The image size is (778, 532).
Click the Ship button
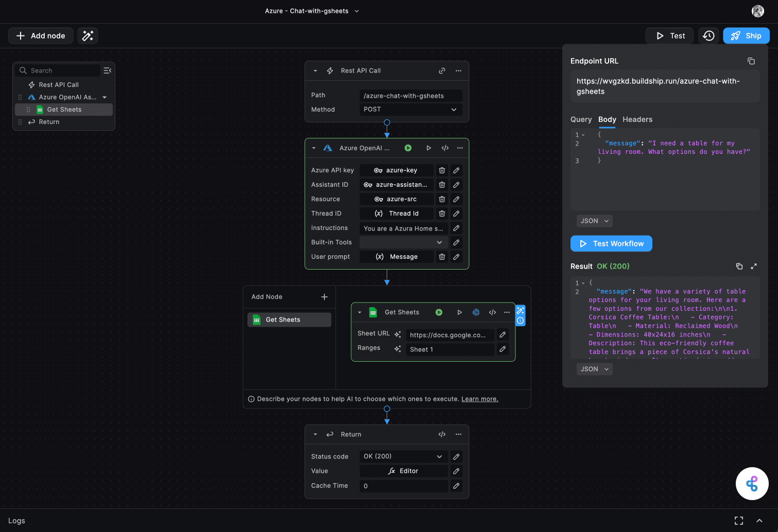point(746,36)
